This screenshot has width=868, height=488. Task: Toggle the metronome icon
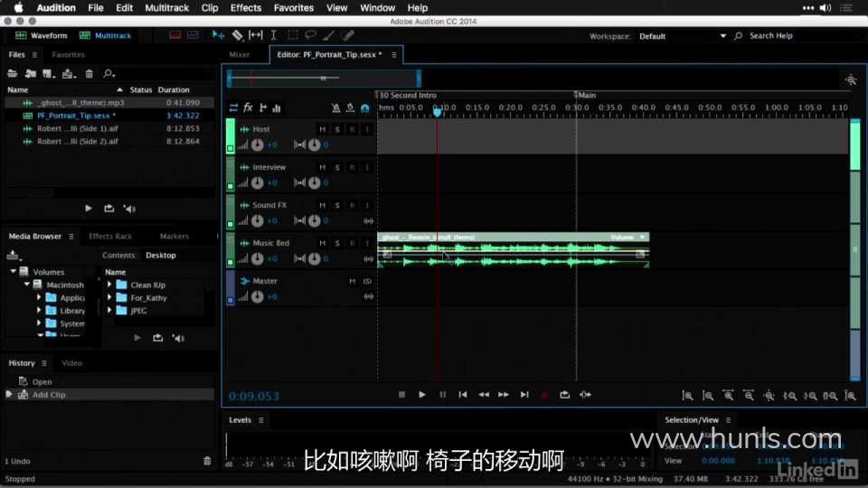pyautogui.click(x=336, y=108)
